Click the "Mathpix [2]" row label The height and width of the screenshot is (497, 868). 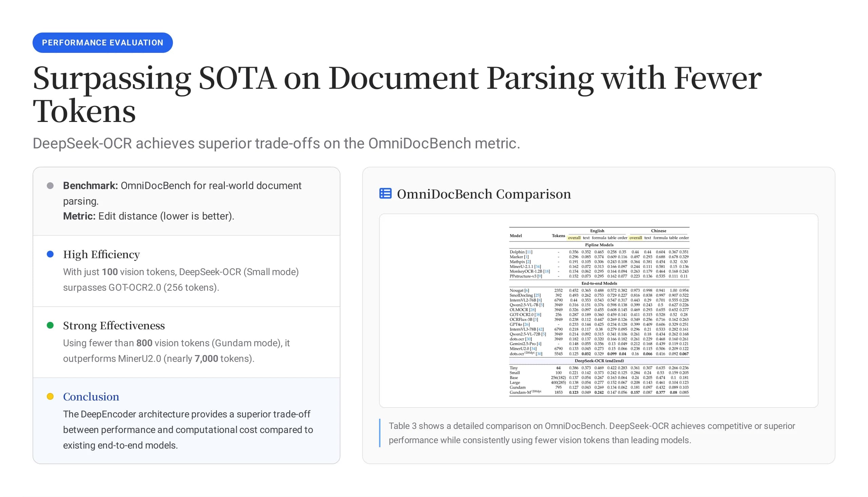coord(520,262)
